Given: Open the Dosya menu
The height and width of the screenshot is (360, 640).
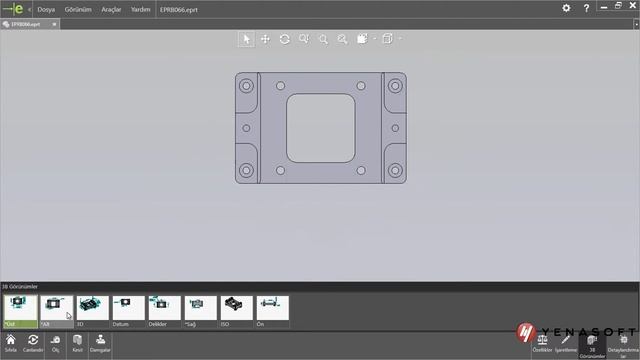Looking at the screenshot, I should click(x=46, y=9).
